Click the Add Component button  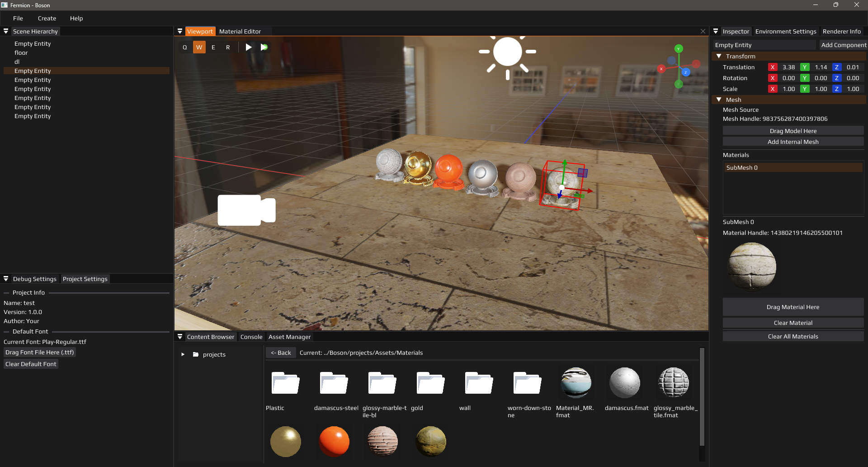843,45
